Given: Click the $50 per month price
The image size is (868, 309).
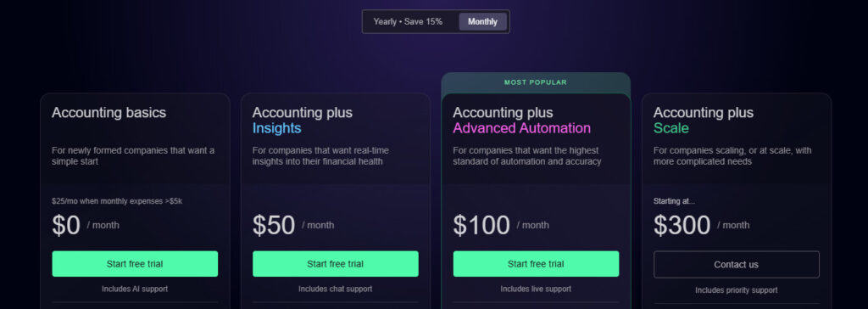Looking at the screenshot, I should point(293,225).
